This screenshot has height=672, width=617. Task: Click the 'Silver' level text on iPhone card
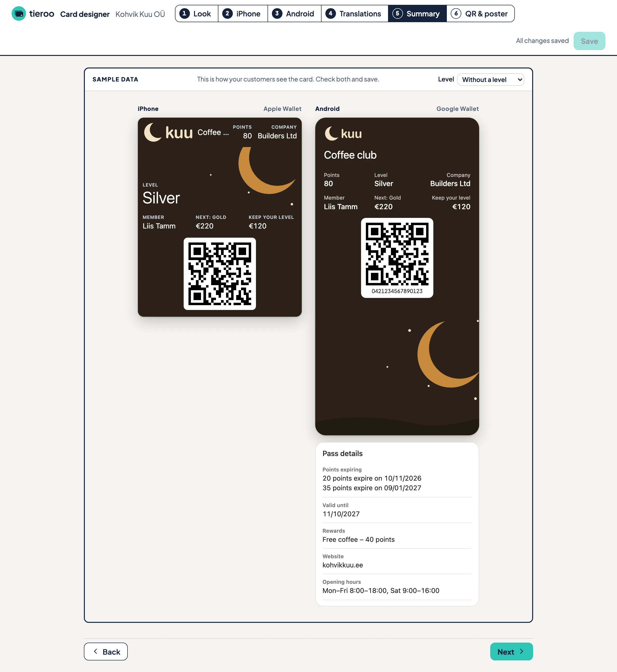161,198
